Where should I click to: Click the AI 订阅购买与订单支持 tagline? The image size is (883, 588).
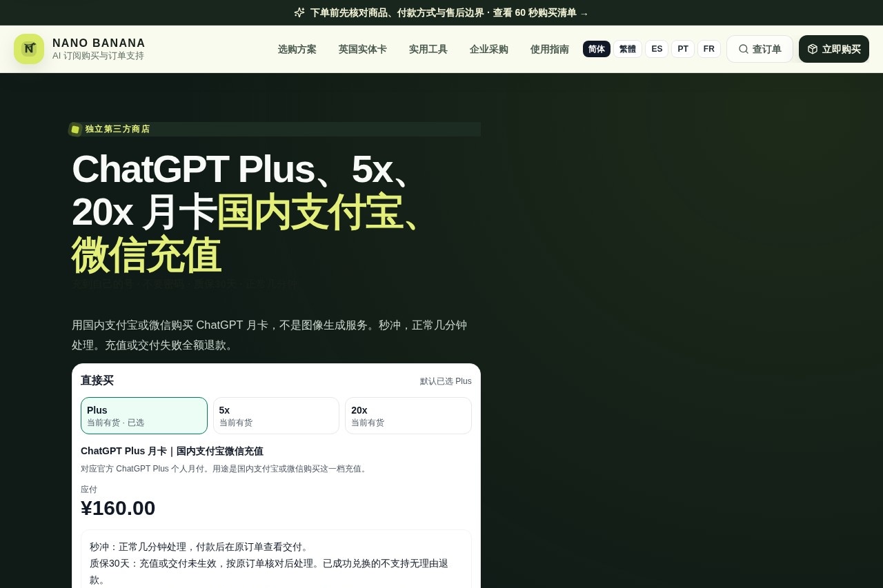99,56
